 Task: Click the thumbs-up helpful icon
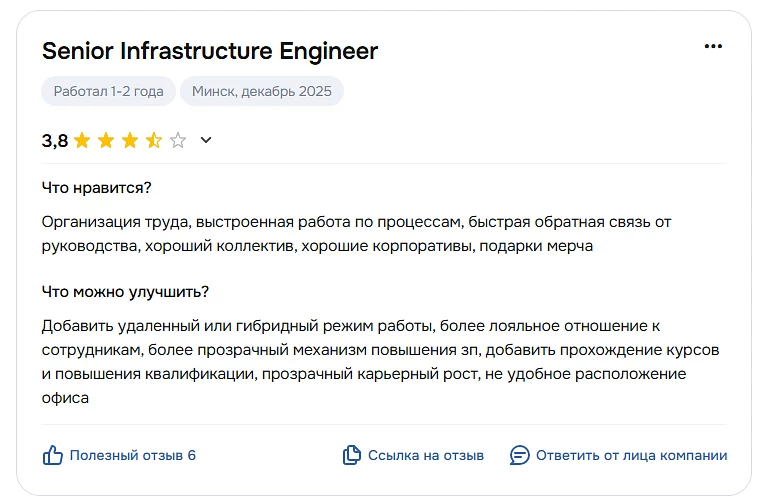point(53,455)
